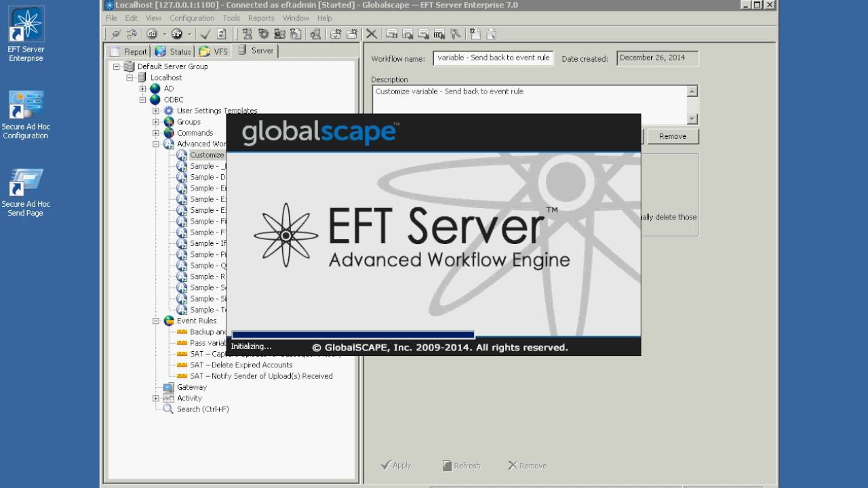Open the STOP button dropdown arrow
This screenshot has height=488, width=868.
point(190,34)
